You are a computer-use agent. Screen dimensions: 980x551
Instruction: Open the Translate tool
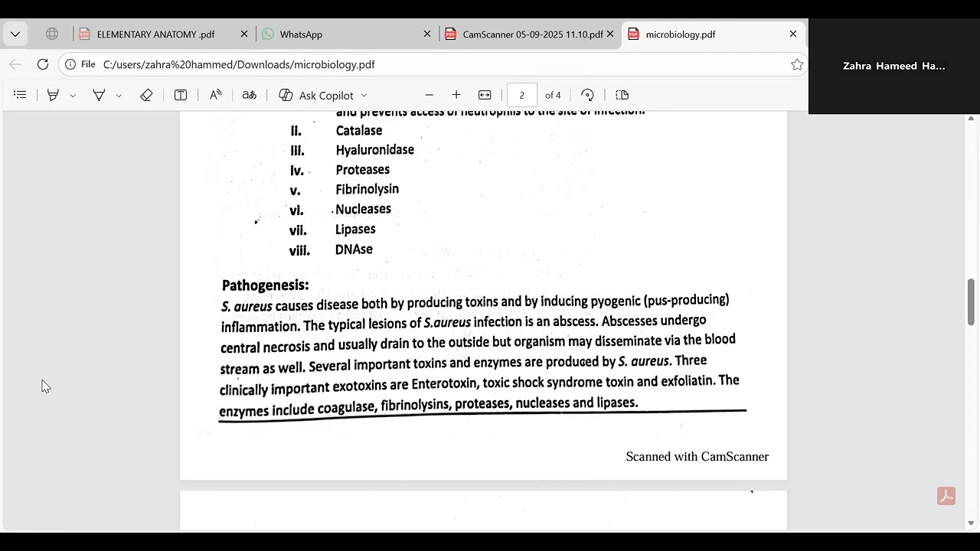pos(250,95)
